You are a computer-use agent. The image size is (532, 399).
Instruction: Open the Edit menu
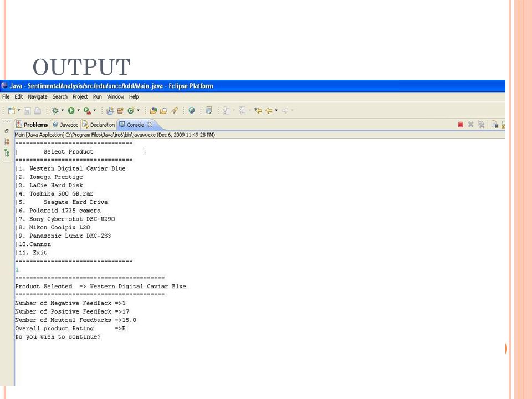(x=19, y=96)
